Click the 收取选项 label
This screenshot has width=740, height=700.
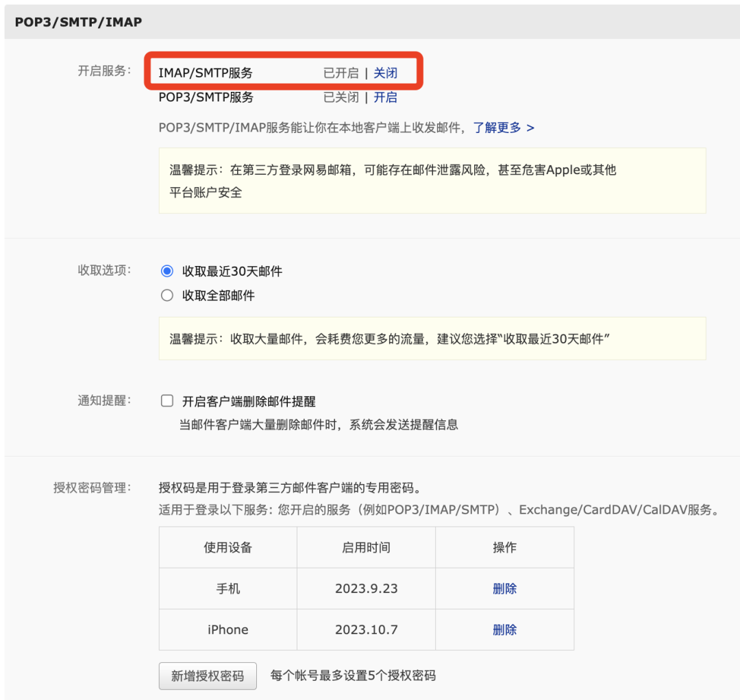(104, 270)
